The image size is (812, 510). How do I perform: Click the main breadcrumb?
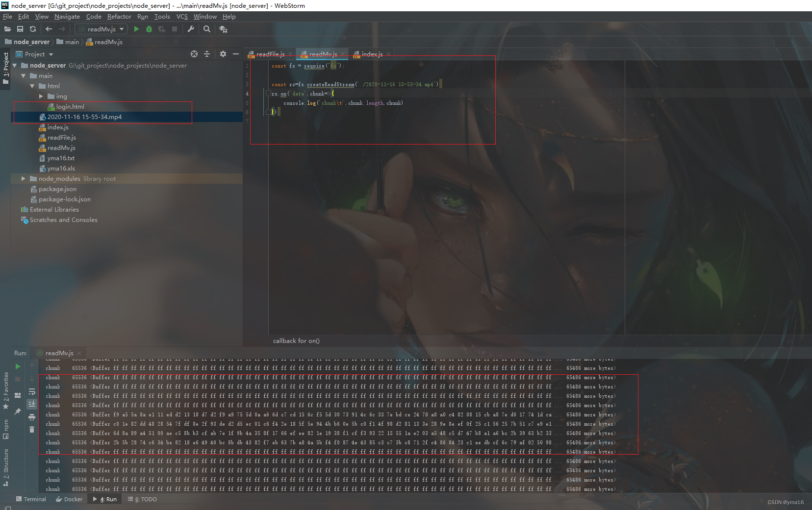pos(68,42)
